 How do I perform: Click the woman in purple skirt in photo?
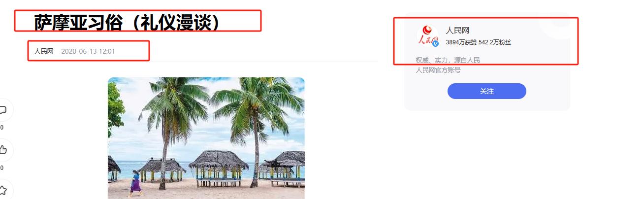point(134,184)
